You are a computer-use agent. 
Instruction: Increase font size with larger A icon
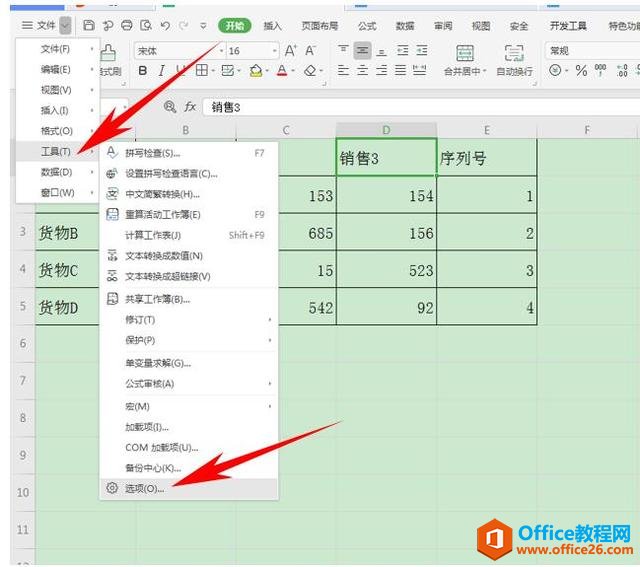(290, 51)
